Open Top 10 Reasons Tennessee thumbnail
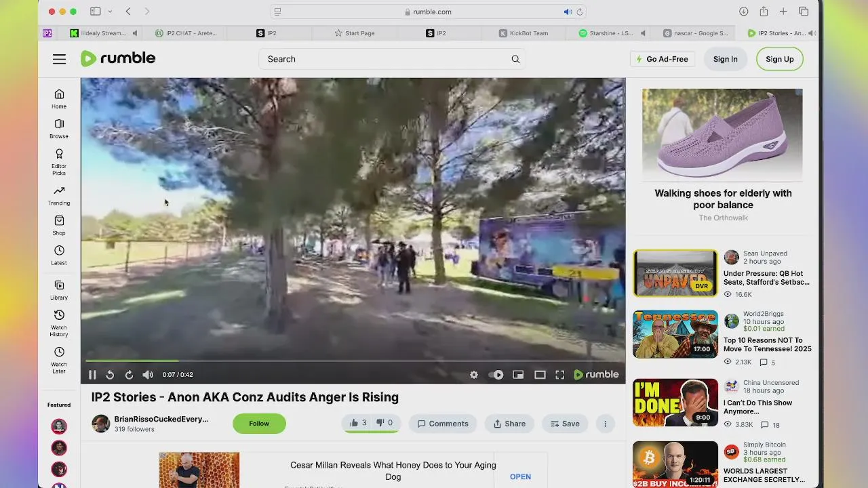Screen dimensions: 868x488 pos(675,334)
